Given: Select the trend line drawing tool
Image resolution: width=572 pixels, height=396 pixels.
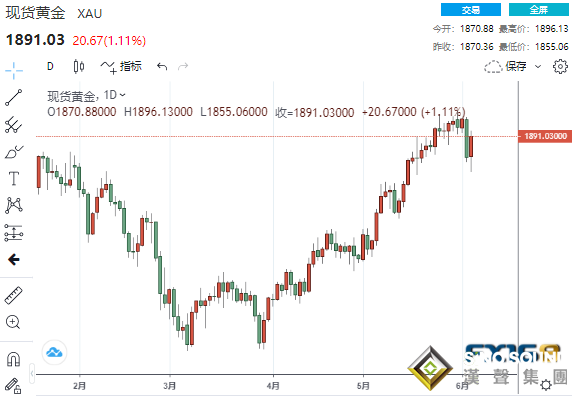Looking at the screenshot, I should click(x=13, y=98).
